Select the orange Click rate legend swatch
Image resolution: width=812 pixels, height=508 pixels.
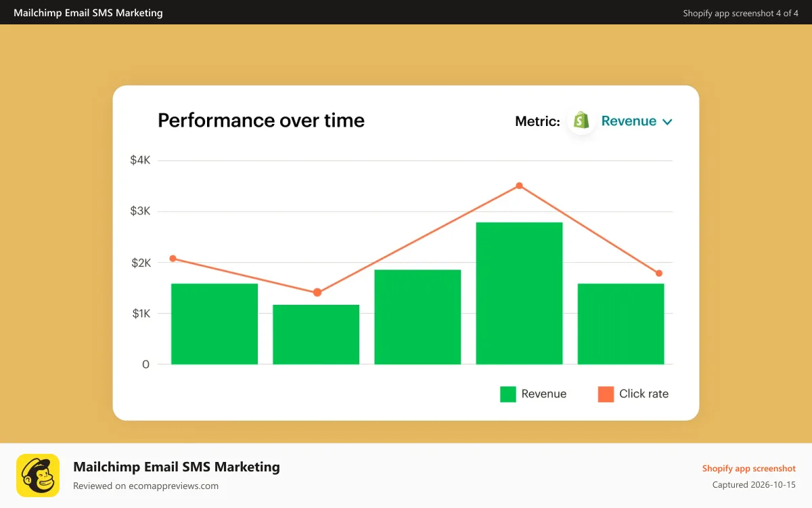(606, 394)
